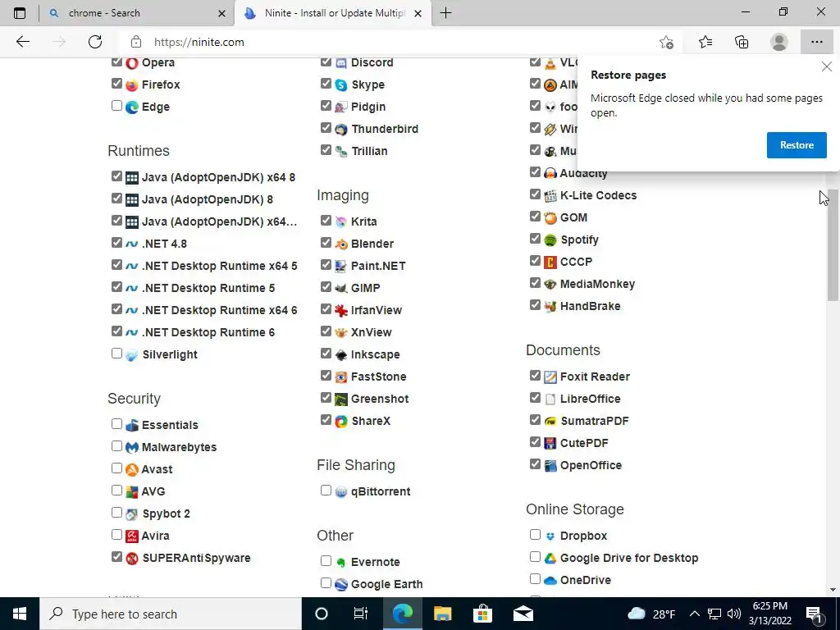This screenshot has width=840, height=630.
Task: Check the Essentials checkbox
Action: [116, 424]
